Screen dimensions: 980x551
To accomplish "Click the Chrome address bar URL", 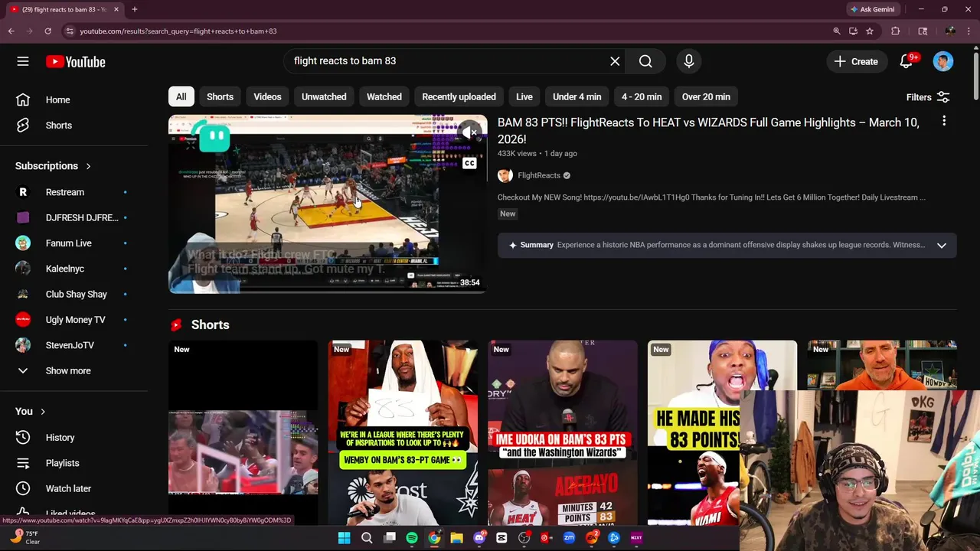I will [178, 31].
